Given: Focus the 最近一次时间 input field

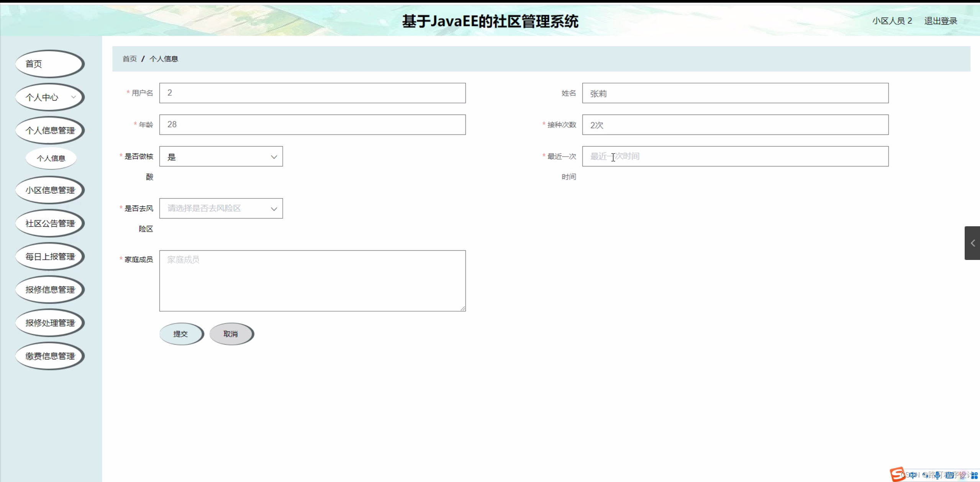Looking at the screenshot, I should pos(735,157).
